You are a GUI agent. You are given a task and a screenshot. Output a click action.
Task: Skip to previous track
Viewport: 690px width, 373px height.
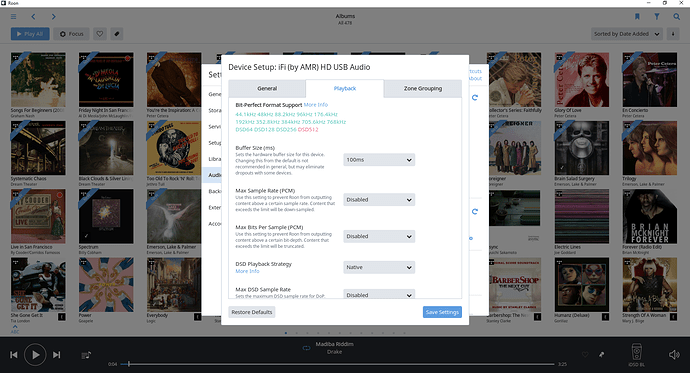[x=14, y=355]
